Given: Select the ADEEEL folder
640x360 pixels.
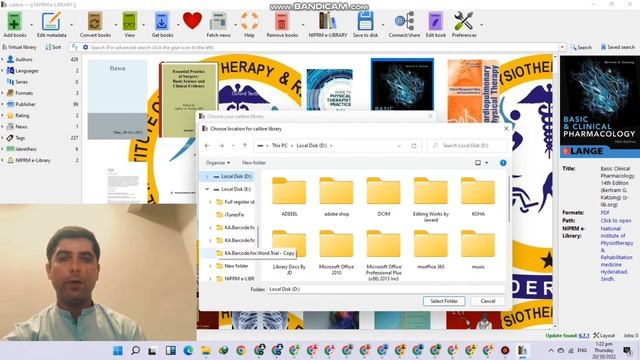Looking at the screenshot, I should coord(289,197).
